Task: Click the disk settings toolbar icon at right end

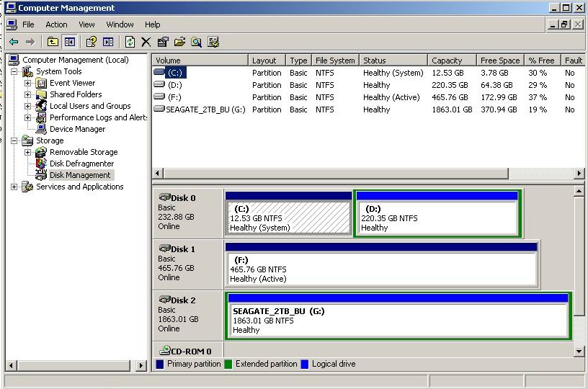Action: click(x=213, y=42)
